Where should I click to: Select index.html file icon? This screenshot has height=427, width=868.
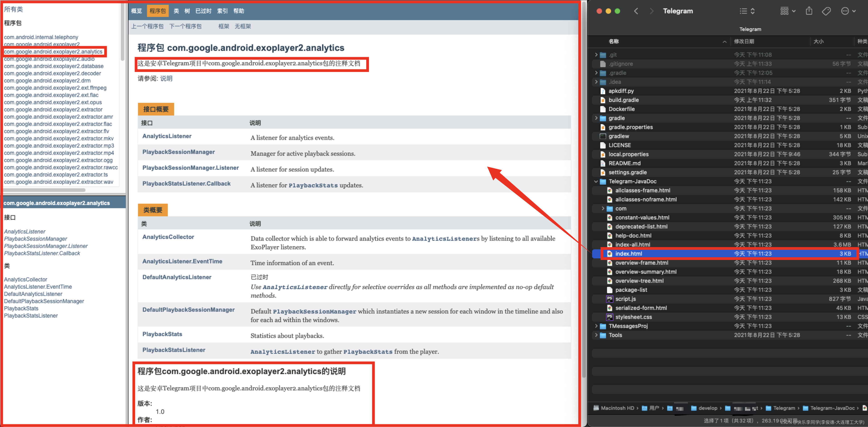[x=609, y=254]
